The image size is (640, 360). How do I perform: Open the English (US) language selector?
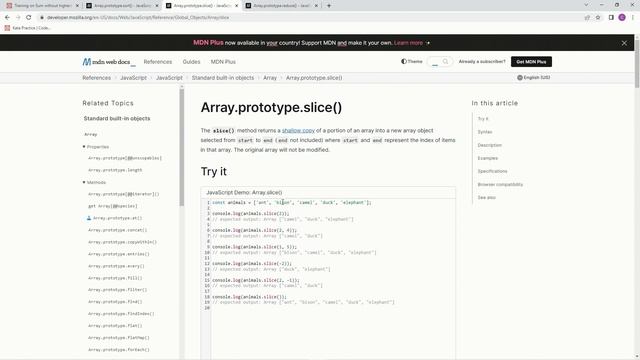(533, 78)
